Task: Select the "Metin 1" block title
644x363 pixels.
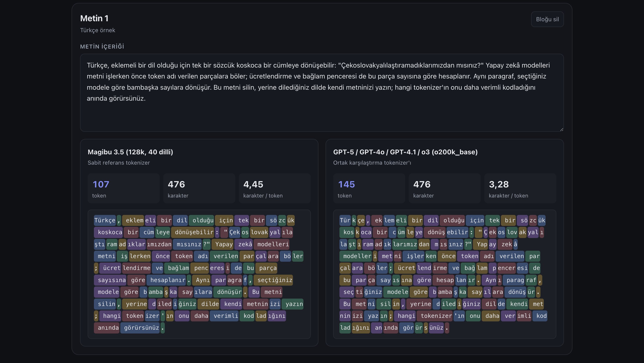Action: click(x=94, y=18)
